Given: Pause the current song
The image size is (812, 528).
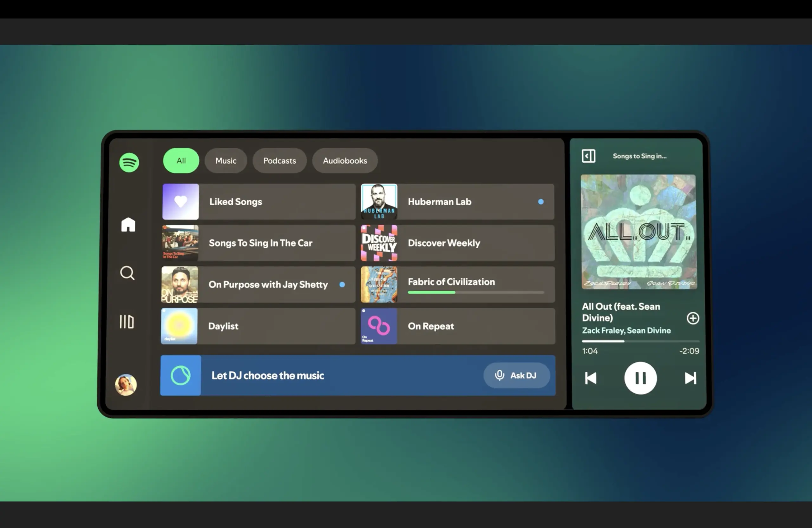Looking at the screenshot, I should click(x=640, y=378).
